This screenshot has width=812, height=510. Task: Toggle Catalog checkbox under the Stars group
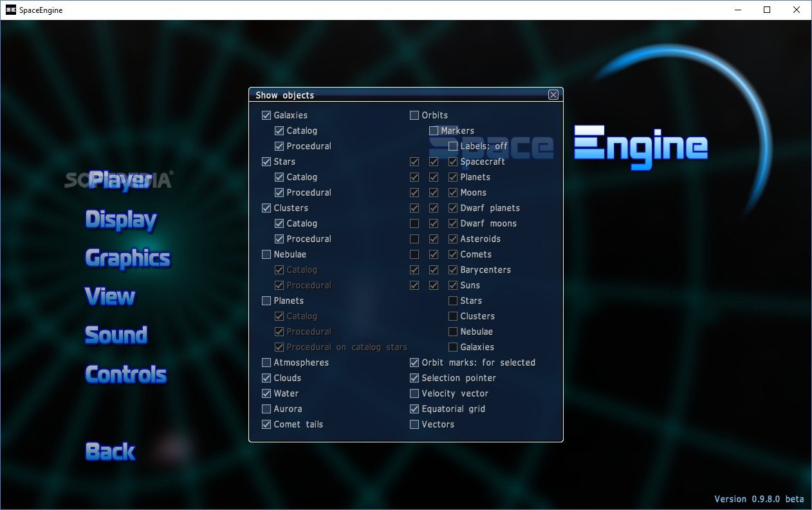coord(279,177)
